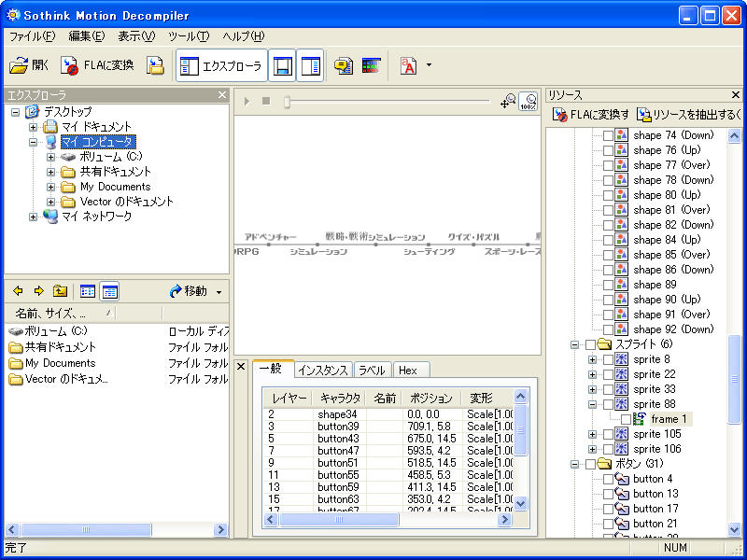This screenshot has width=747, height=560.
Task: Click リソースを抽出する button in Resources panel
Action: (689, 115)
